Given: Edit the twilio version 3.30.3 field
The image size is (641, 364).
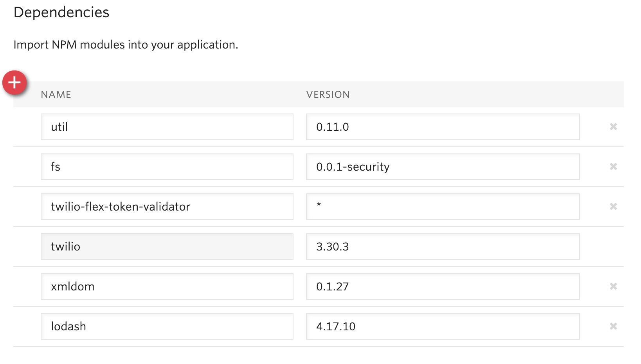Looking at the screenshot, I should pyautogui.click(x=443, y=247).
